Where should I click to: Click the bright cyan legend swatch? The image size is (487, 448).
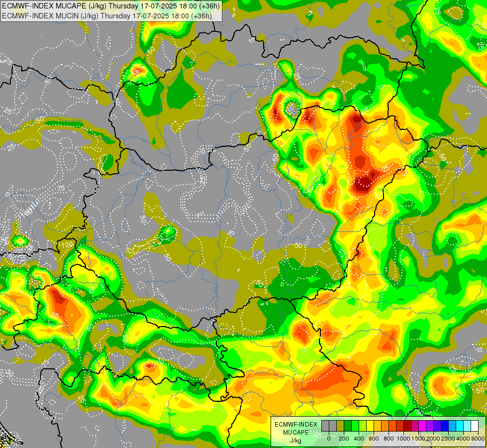click(460, 426)
